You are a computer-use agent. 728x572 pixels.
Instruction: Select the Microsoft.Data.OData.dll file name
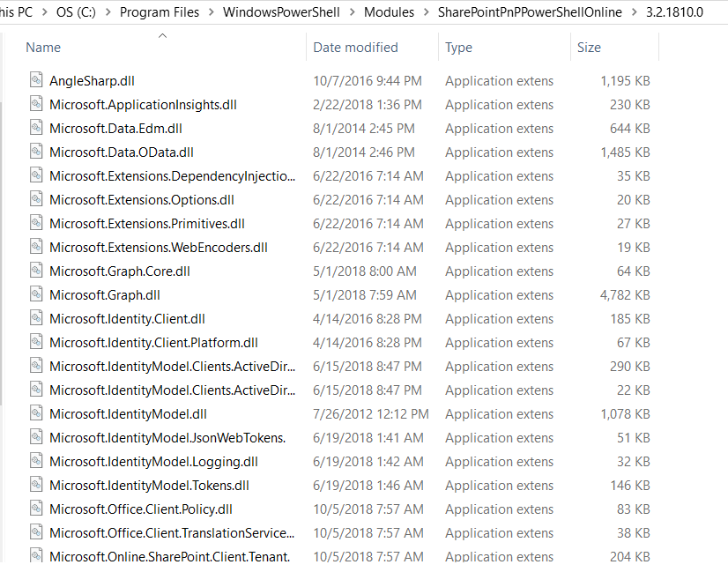122,152
